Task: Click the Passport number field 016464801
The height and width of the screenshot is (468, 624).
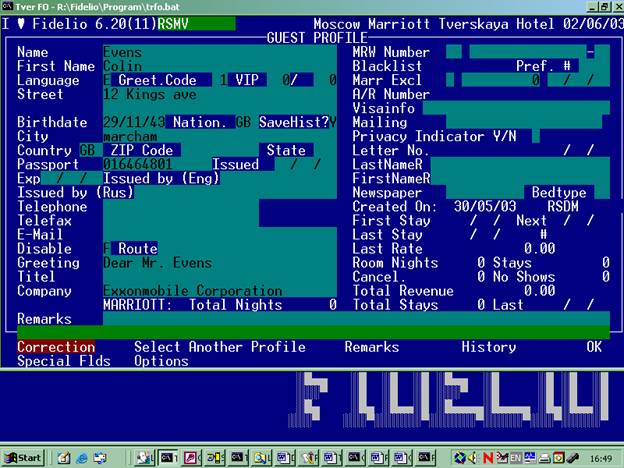Action: [x=138, y=164]
